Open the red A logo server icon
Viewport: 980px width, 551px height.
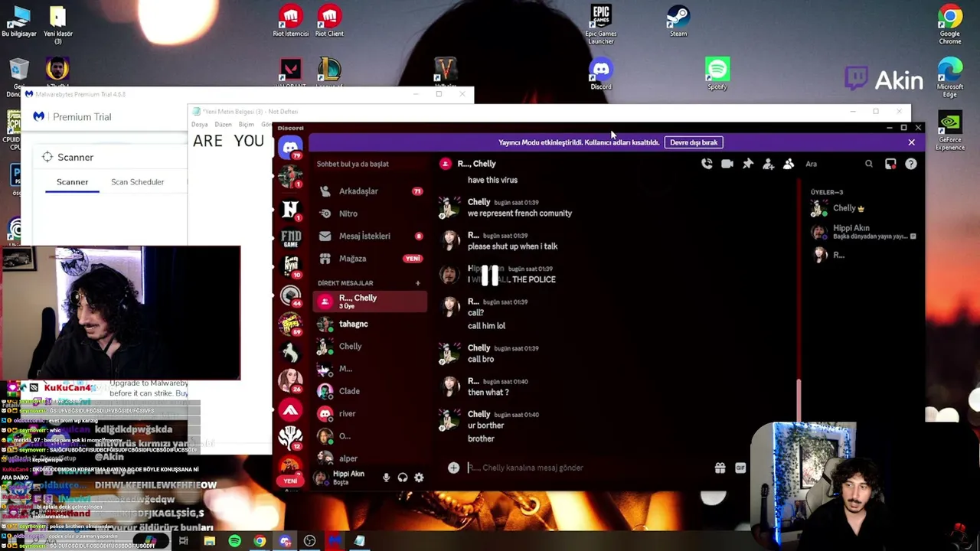[290, 411]
